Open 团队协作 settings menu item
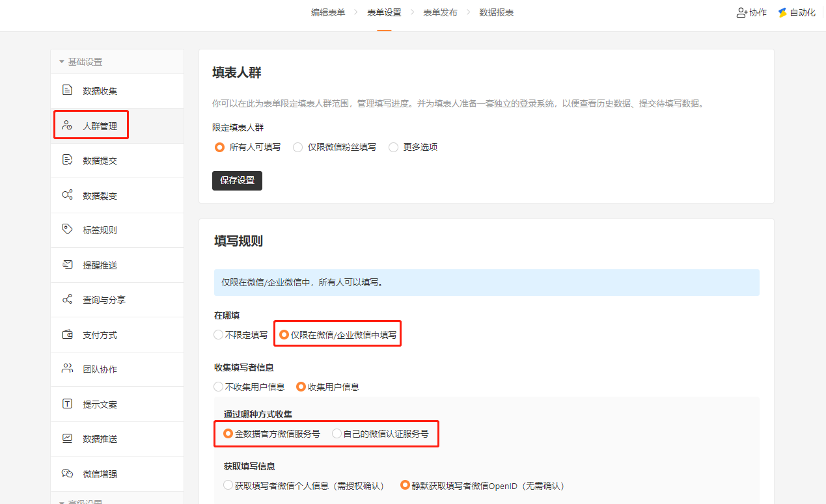The image size is (826, 504). point(117,369)
